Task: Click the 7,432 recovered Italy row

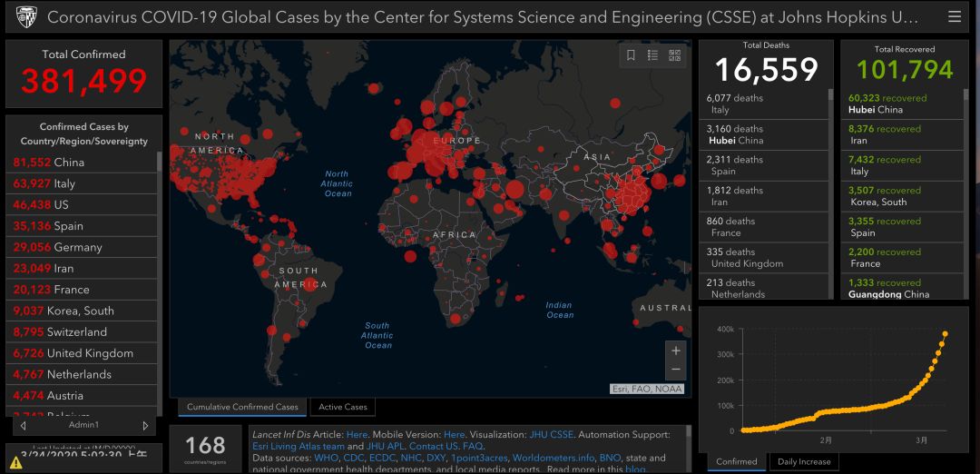Action: coord(902,165)
